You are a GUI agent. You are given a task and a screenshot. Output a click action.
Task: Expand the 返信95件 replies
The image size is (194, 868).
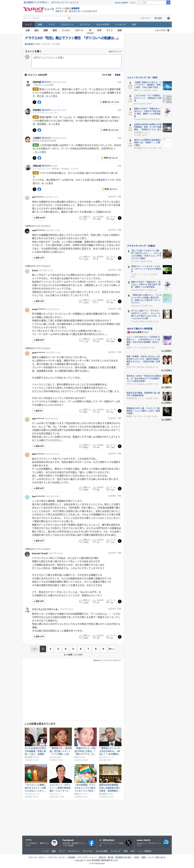pyautogui.click(x=39, y=340)
